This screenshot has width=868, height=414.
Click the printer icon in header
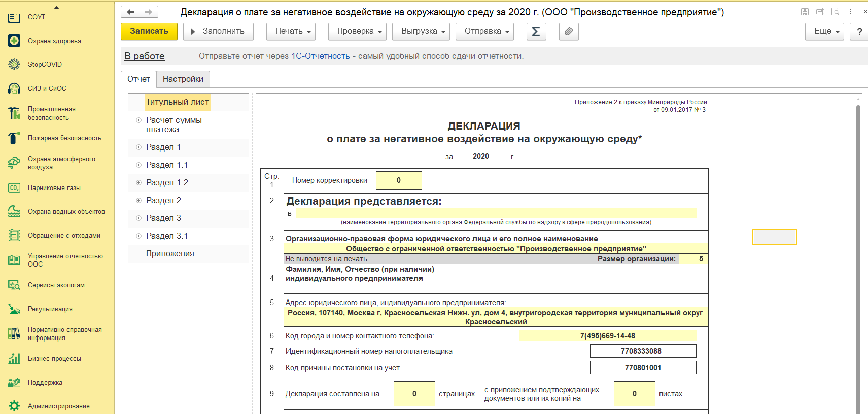coord(820,12)
